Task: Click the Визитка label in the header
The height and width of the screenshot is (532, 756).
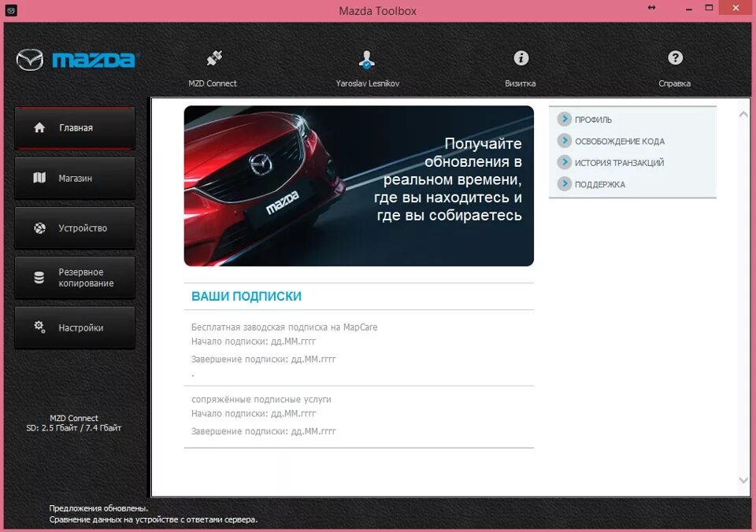Action: tap(521, 83)
